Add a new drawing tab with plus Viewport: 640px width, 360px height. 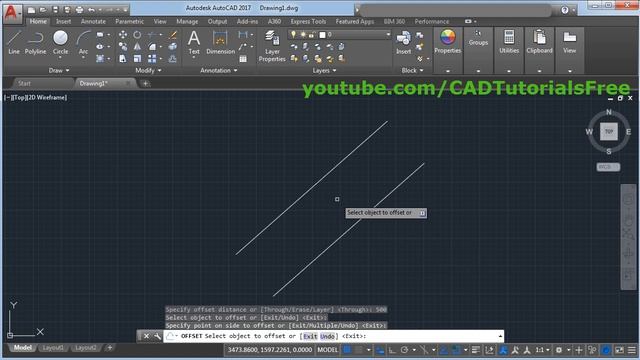click(145, 84)
